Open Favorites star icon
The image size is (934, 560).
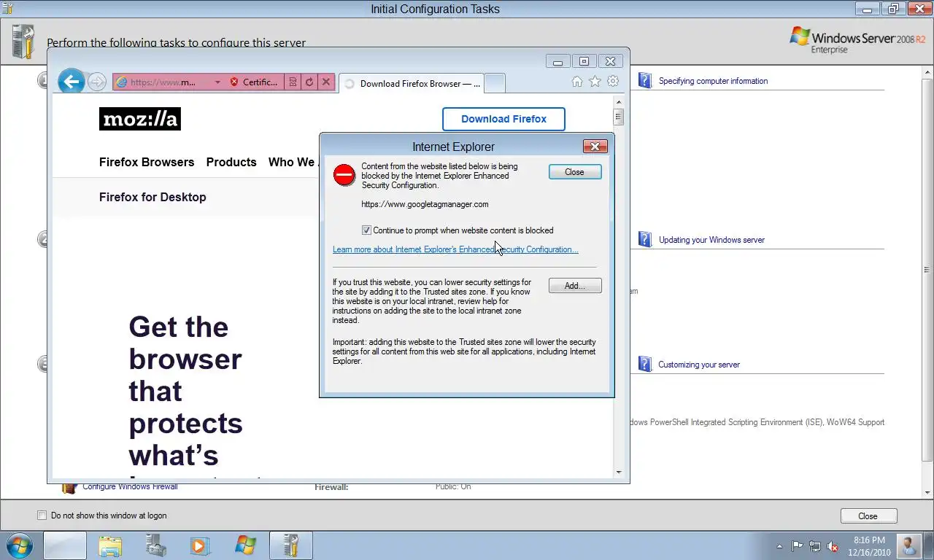(x=595, y=82)
